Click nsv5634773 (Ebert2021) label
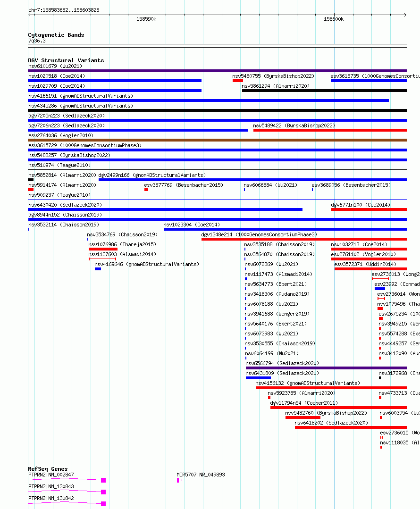 276,284
